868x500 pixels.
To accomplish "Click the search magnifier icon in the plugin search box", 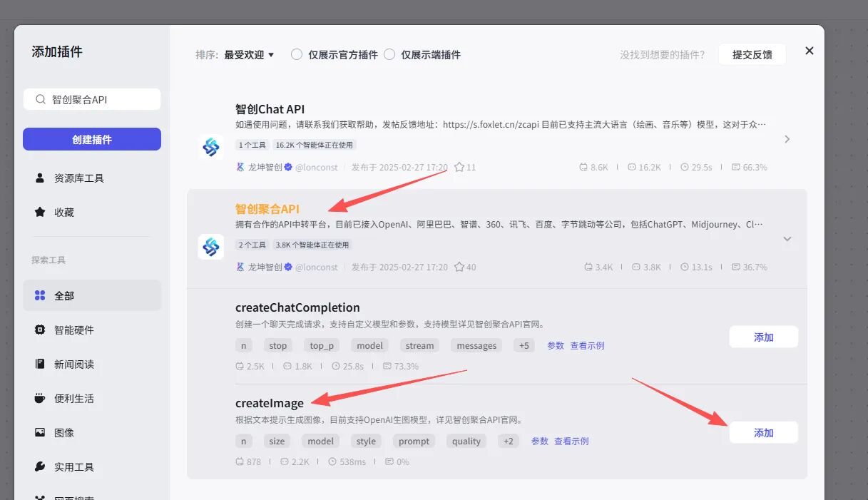I will click(x=41, y=98).
